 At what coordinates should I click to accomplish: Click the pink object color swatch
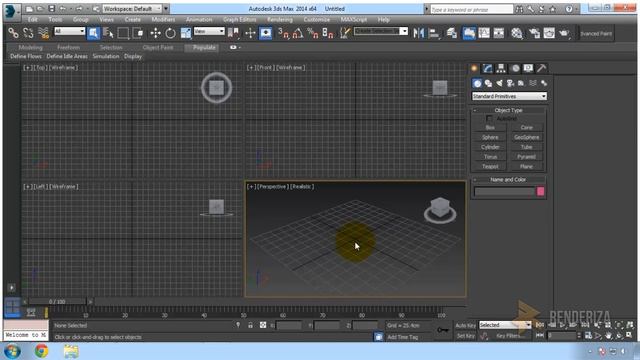point(540,191)
